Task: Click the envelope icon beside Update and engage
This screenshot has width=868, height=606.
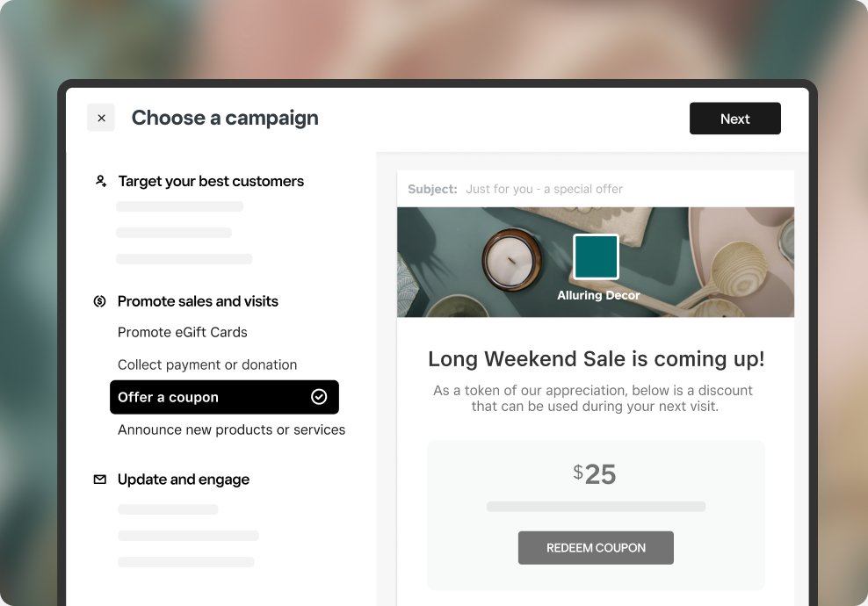Action: [x=99, y=480]
